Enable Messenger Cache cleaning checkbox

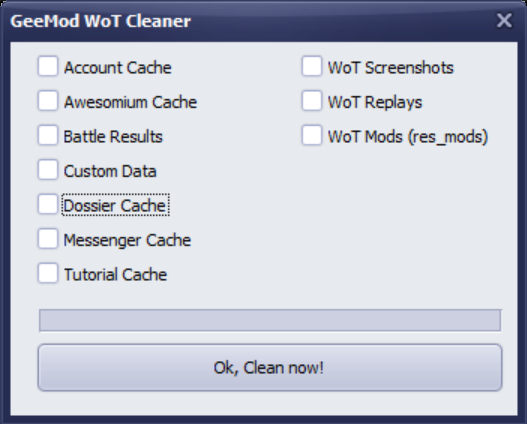[x=48, y=239]
